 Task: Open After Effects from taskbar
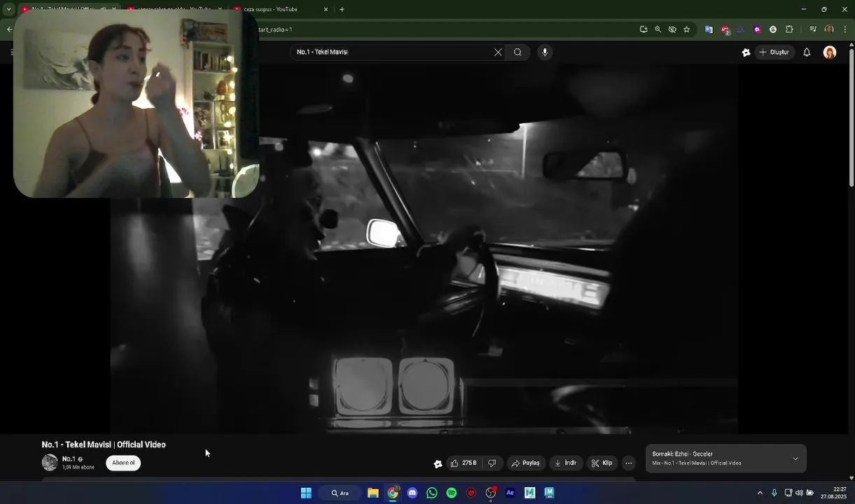(x=510, y=493)
